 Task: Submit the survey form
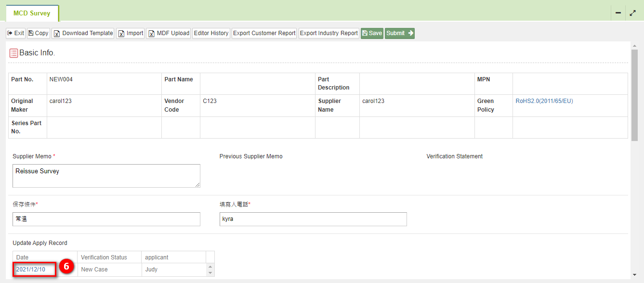click(400, 33)
